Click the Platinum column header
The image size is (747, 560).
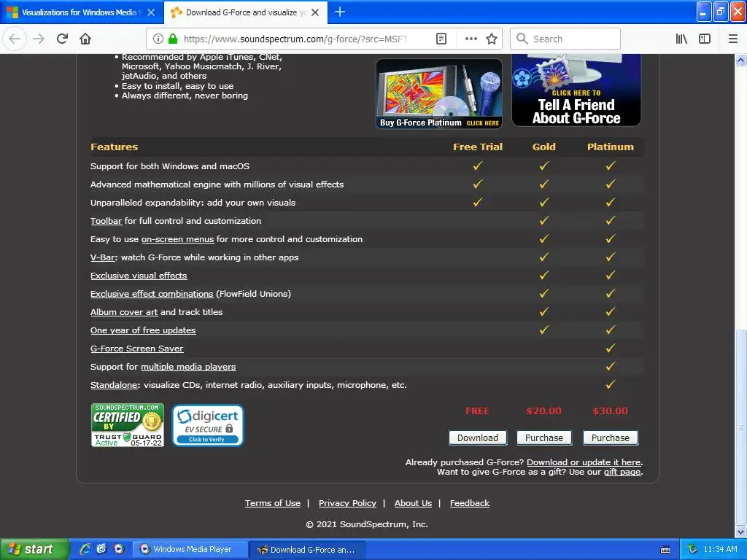click(x=611, y=147)
